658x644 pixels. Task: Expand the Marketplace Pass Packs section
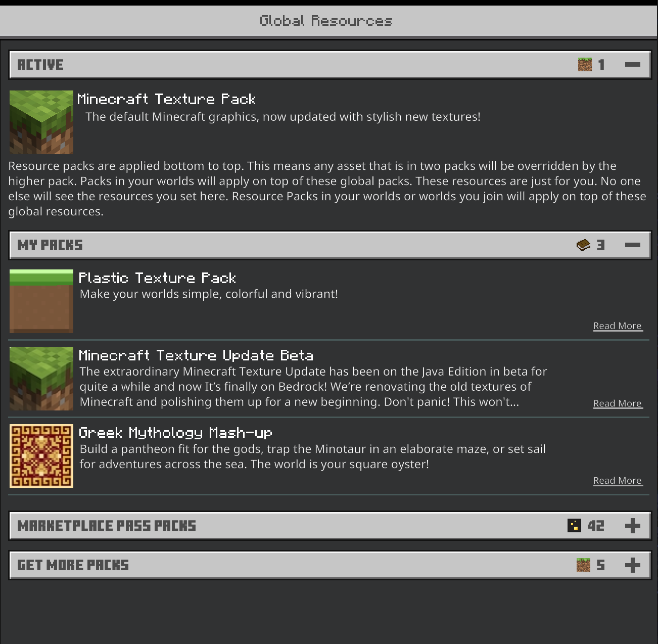coord(632,526)
